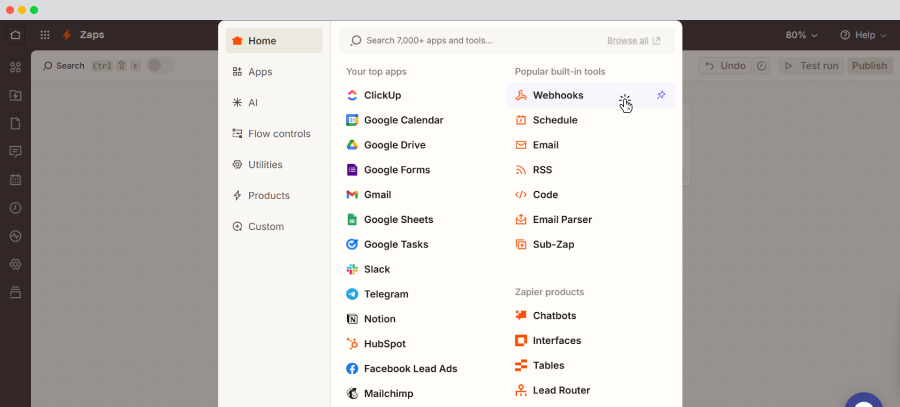
Task: Click the Browse all link
Action: click(x=633, y=41)
